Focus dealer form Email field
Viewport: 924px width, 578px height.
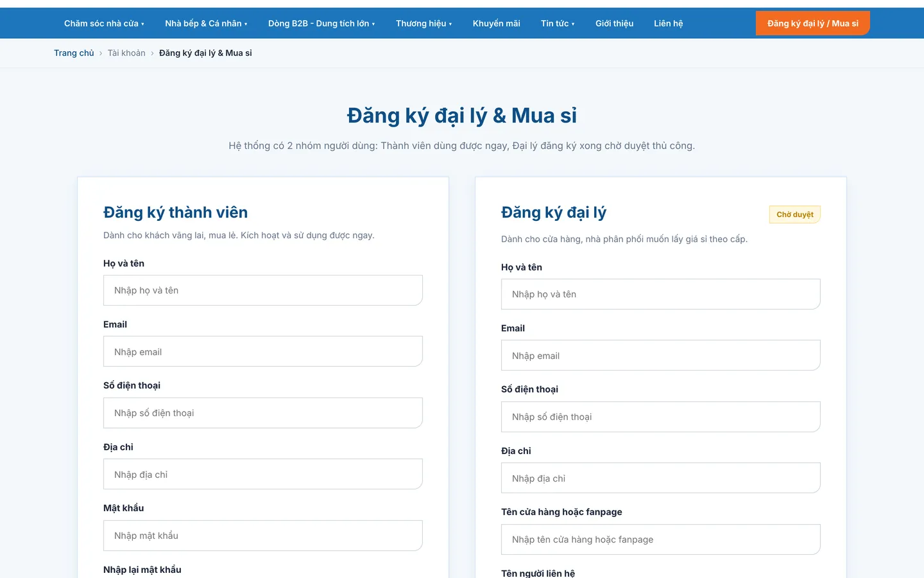(661, 355)
